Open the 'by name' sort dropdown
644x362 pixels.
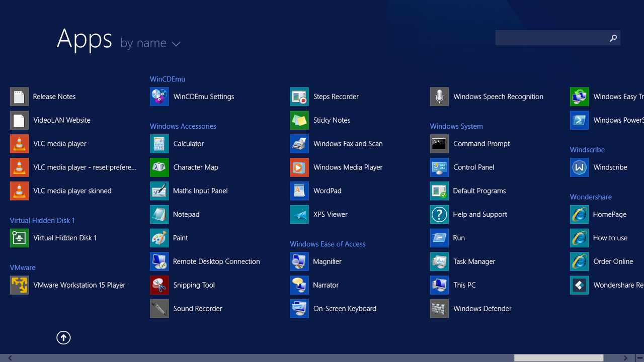point(150,43)
